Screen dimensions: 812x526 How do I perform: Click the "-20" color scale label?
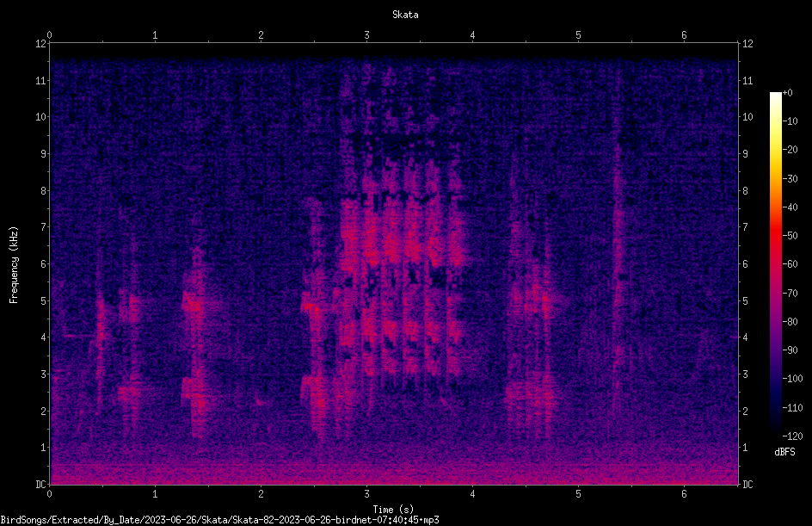[790, 150]
